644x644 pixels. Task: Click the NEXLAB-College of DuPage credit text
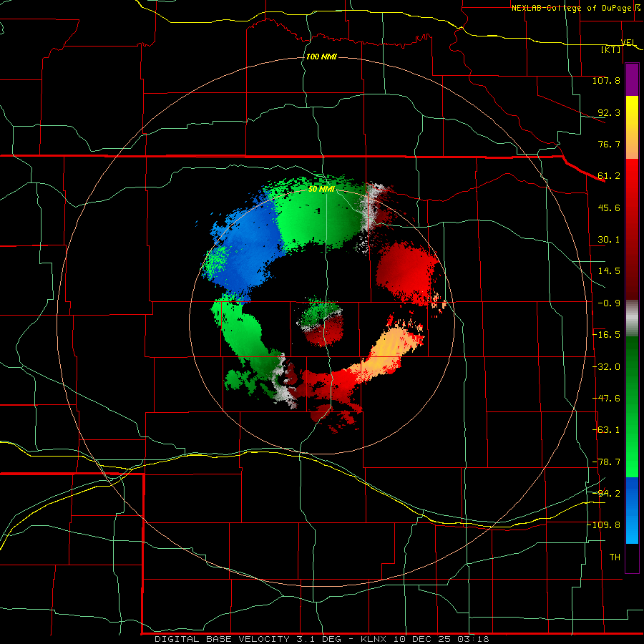571,8
